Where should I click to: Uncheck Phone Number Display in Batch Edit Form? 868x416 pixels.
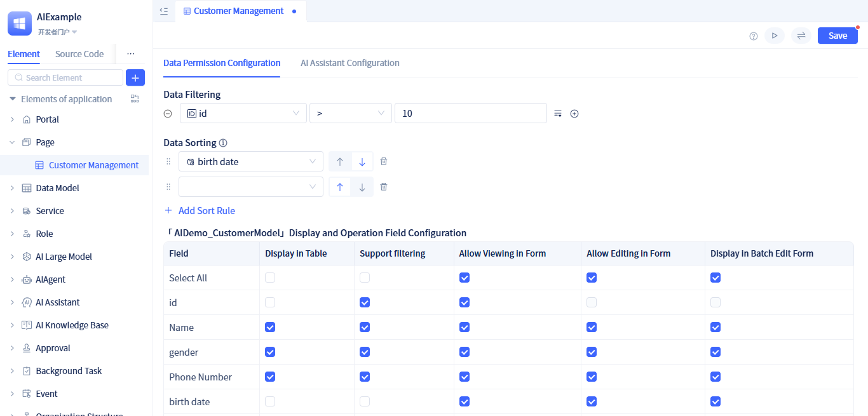pyautogui.click(x=715, y=377)
